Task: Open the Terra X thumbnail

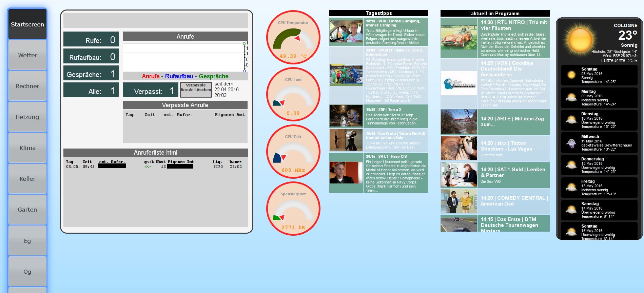Action: (x=346, y=116)
